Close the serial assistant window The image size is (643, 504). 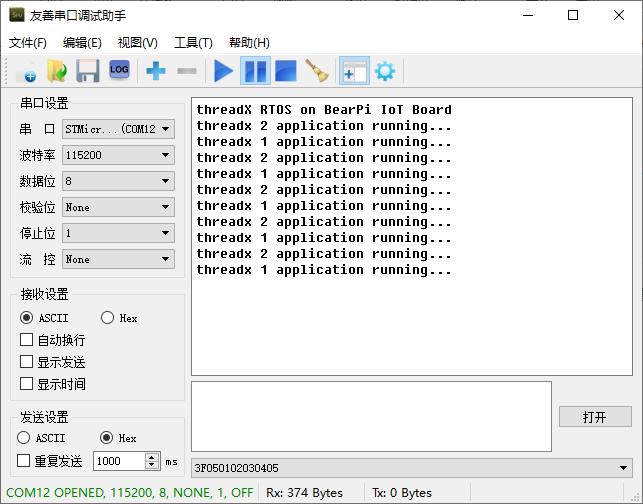click(x=619, y=15)
